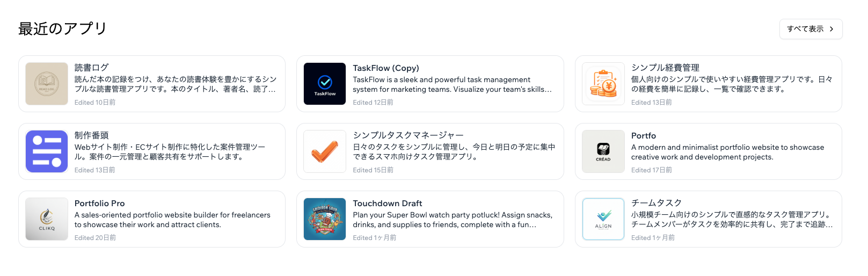
Task: Open the 読書ログ app icon
Action: pos(47,84)
